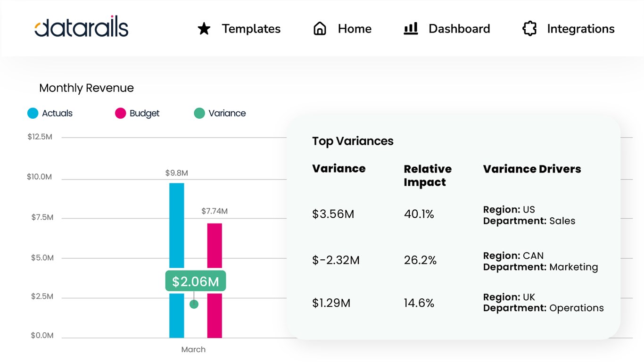Click the green variance point marker
The height and width of the screenshot is (362, 644).
click(194, 304)
